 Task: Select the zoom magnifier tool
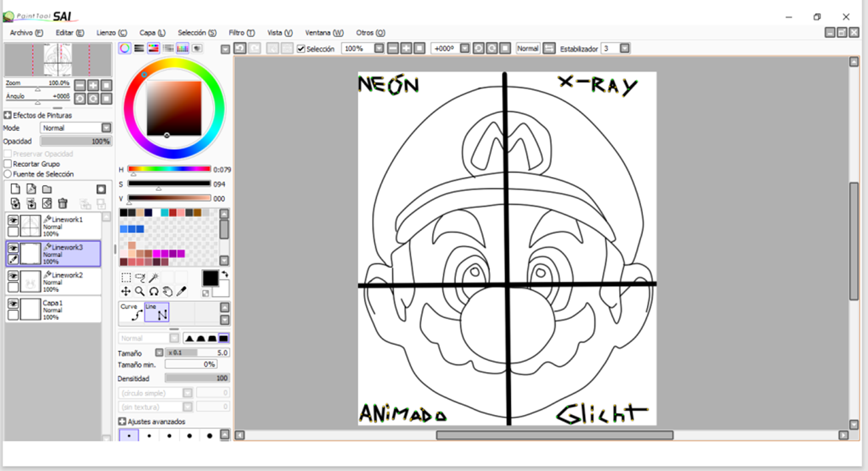click(140, 291)
